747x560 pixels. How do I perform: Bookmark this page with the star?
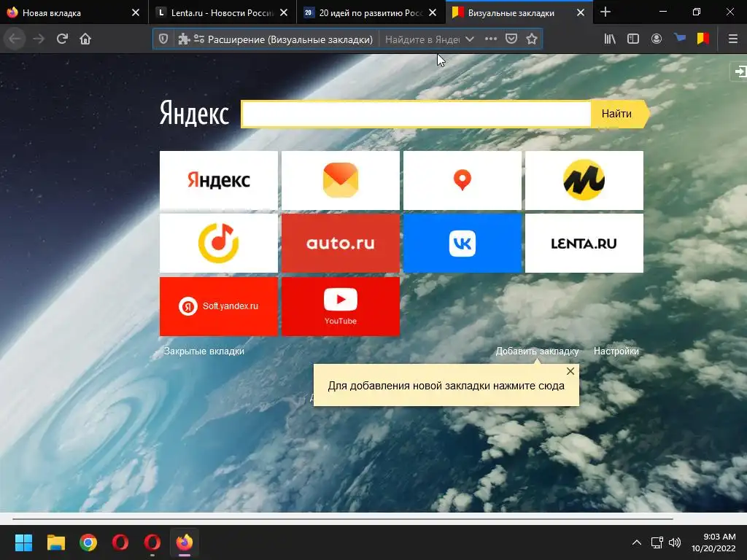coord(532,39)
